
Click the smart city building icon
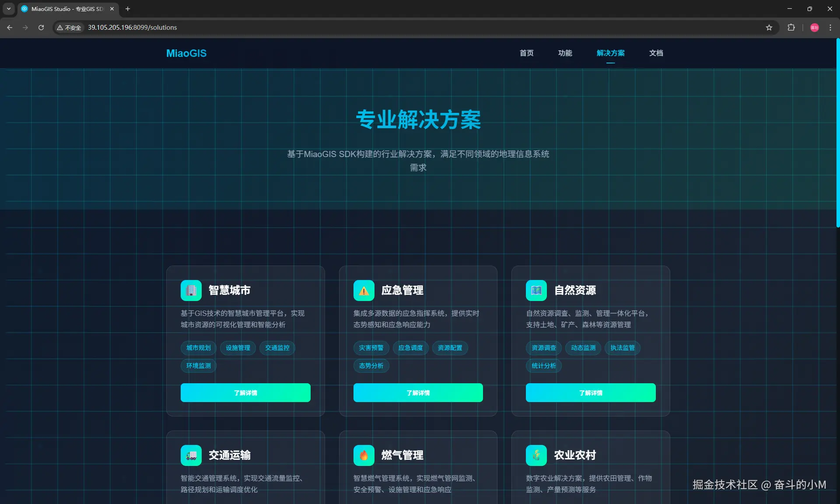coord(191,290)
